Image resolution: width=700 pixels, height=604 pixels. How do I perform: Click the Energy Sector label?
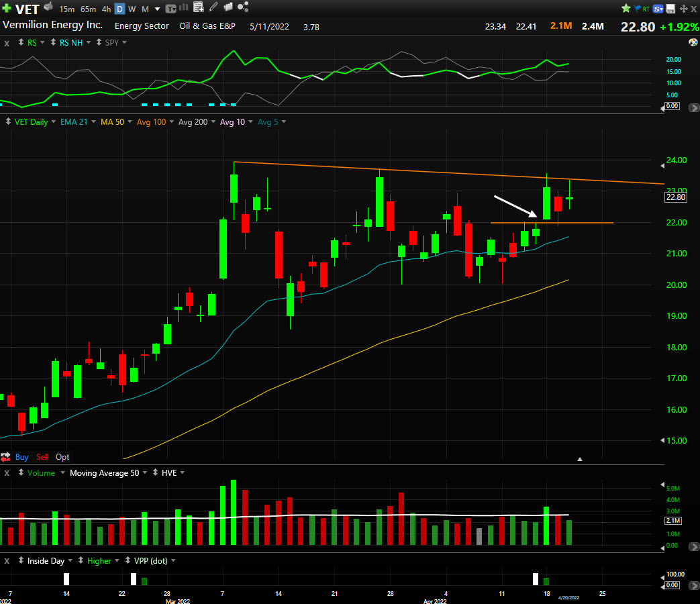point(142,26)
